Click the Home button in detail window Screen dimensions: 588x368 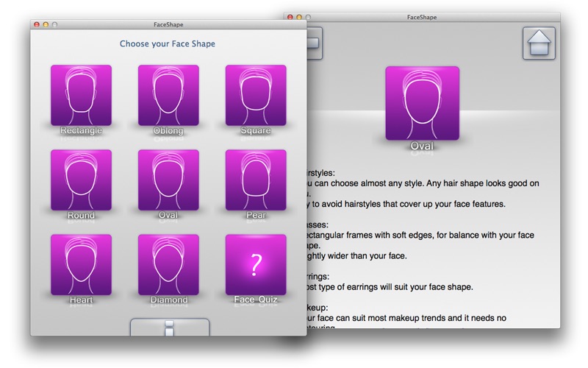[x=539, y=43]
